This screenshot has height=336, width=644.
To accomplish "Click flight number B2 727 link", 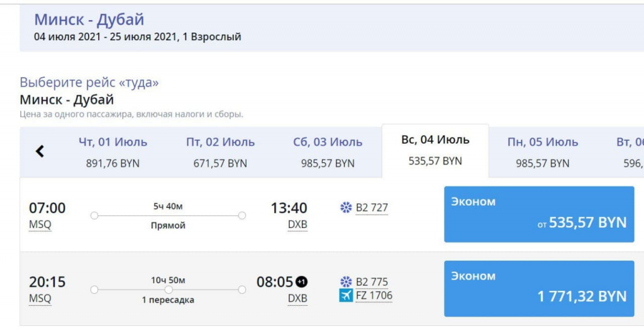I will (x=372, y=208).
